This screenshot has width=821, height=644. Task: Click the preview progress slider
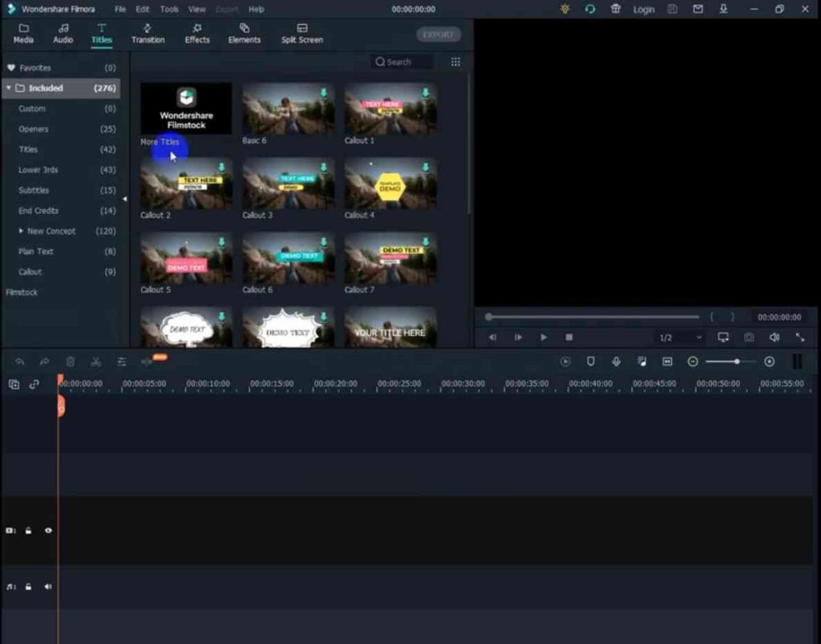592,317
